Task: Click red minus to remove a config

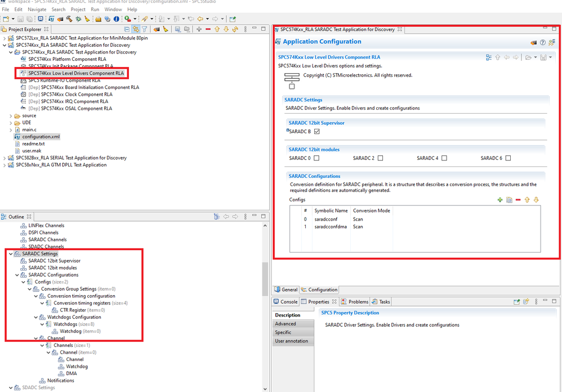Action: point(518,200)
